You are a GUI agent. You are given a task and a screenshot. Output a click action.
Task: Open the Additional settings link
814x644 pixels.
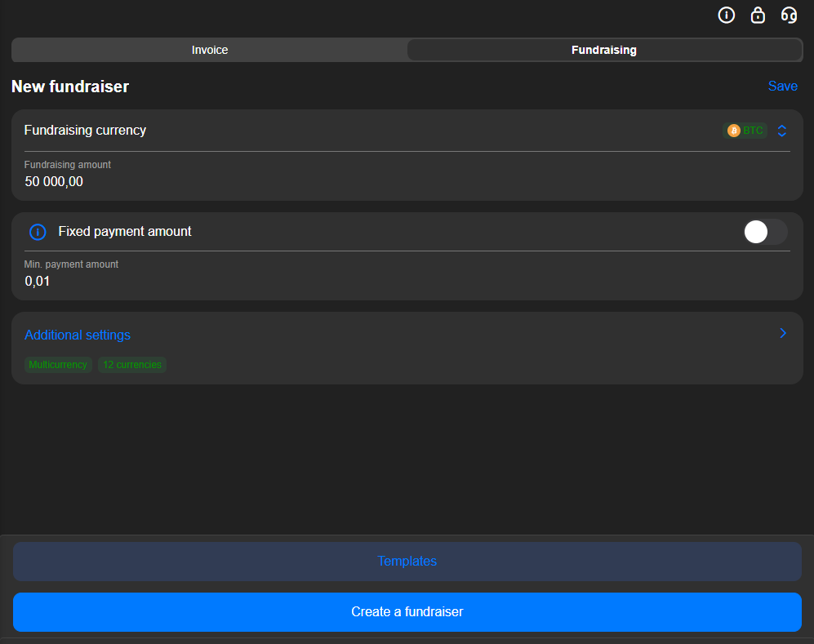(x=78, y=335)
